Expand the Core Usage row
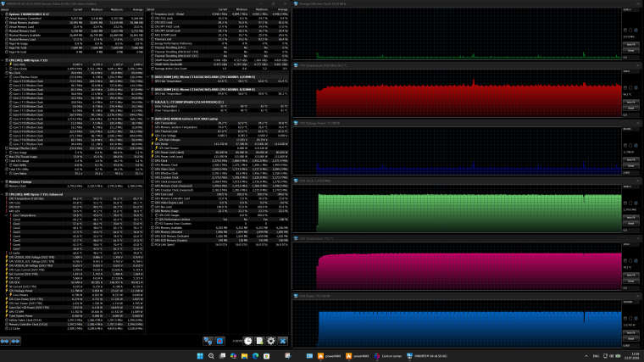The width and height of the screenshot is (644, 362). tap(6, 153)
